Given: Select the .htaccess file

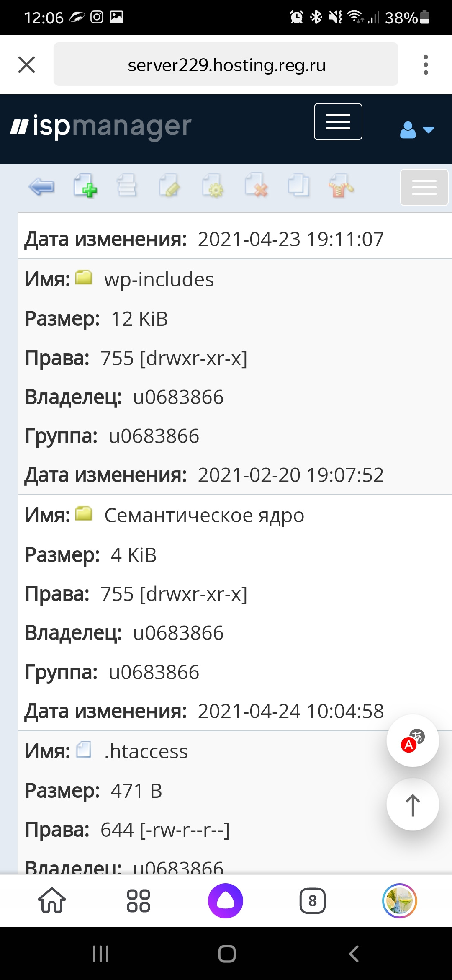Looking at the screenshot, I should pos(146,751).
